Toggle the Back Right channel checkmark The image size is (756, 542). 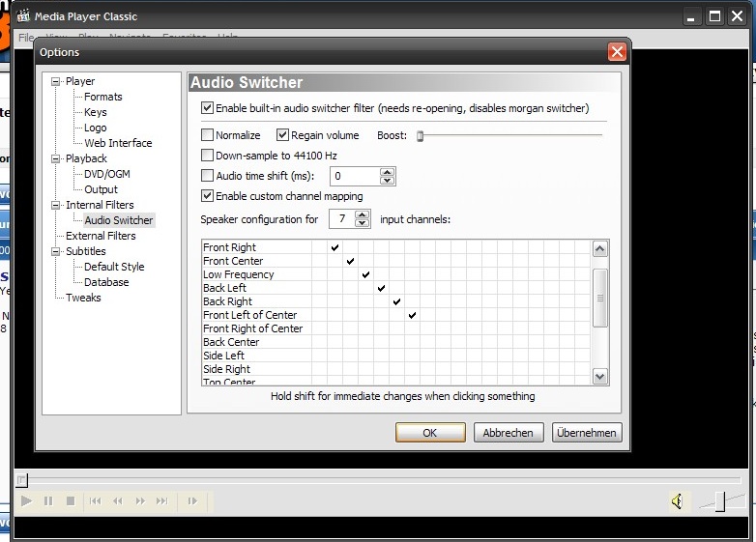396,301
